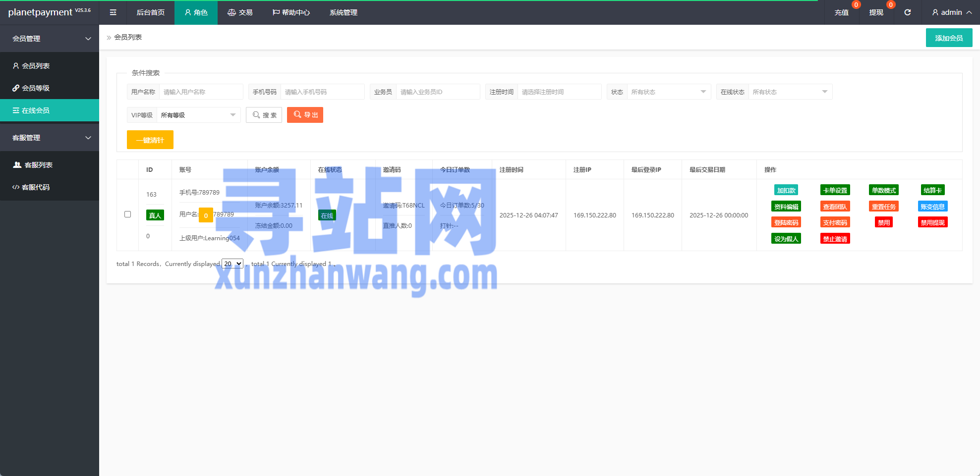The width and height of the screenshot is (980, 476).
Task: Click the 手机号码 input field
Action: tap(323, 92)
